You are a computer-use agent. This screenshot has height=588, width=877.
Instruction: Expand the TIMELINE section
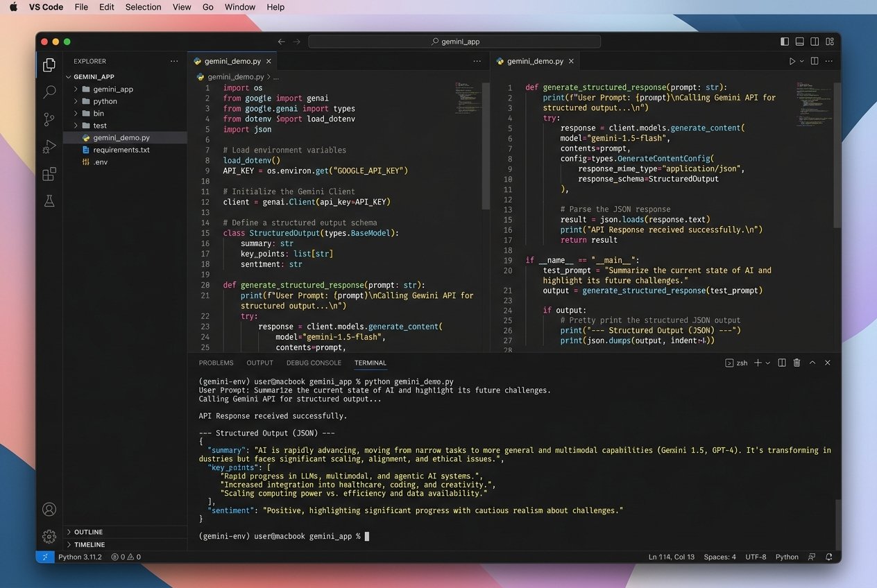coord(126,544)
